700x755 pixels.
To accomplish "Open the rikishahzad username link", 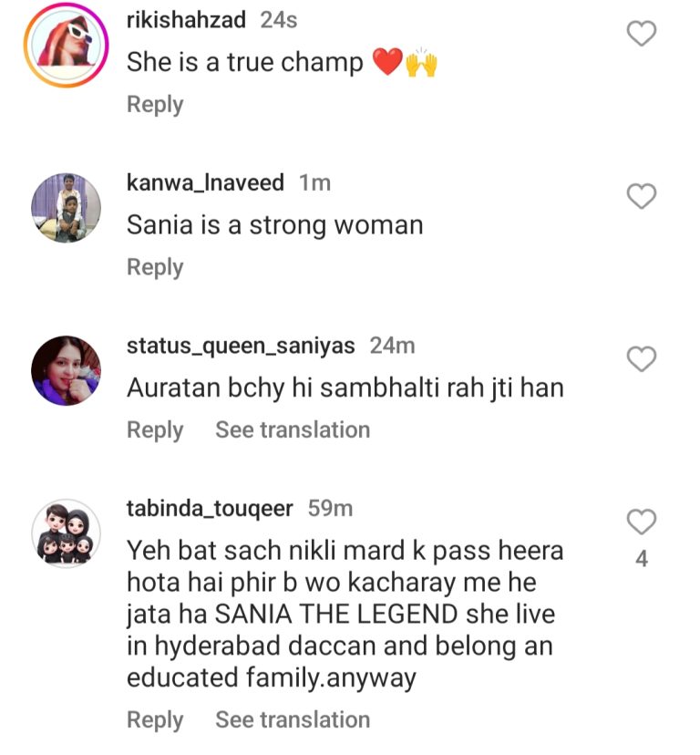I will click(186, 20).
